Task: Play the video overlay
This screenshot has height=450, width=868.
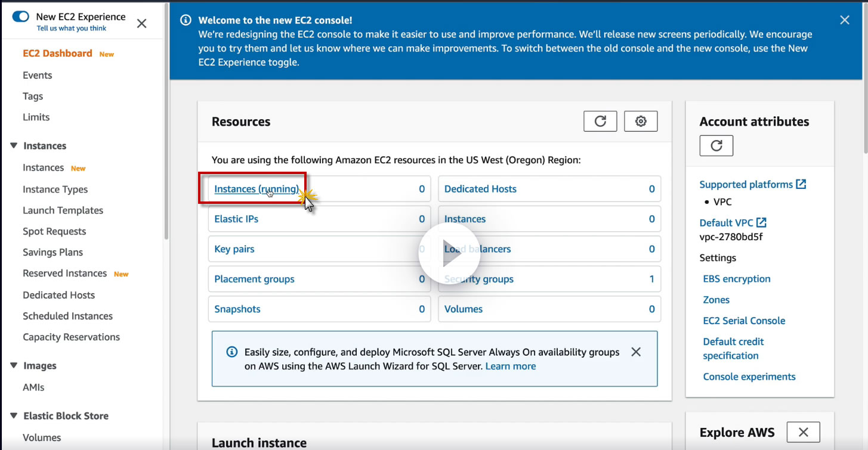Action: coord(449,253)
